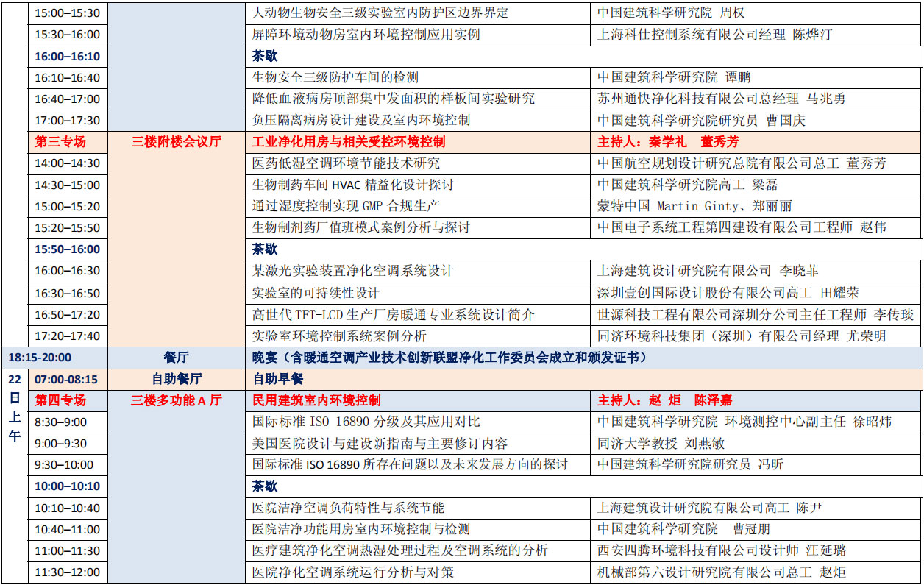
Task: Click the talk 国际标准 ISO 16890 所存在问题以及未来发展方向的探讨
Action: click(x=411, y=464)
